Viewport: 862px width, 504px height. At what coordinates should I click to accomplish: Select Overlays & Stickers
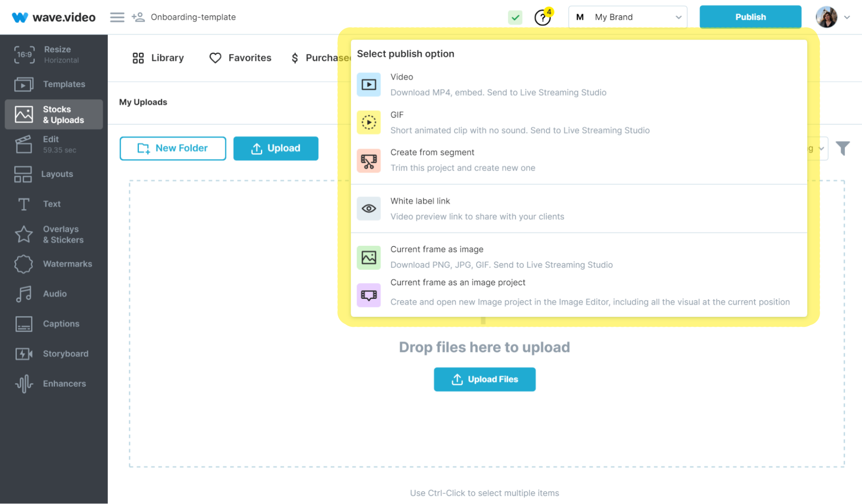pyautogui.click(x=54, y=234)
